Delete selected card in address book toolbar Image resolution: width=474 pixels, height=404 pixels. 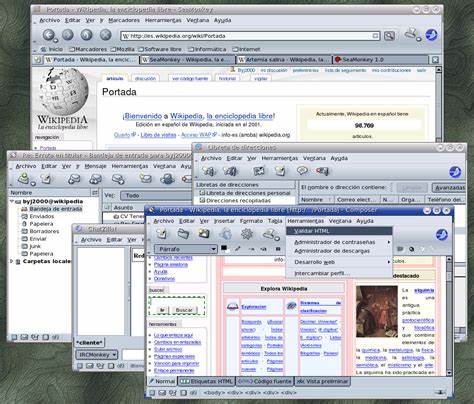(x=322, y=171)
